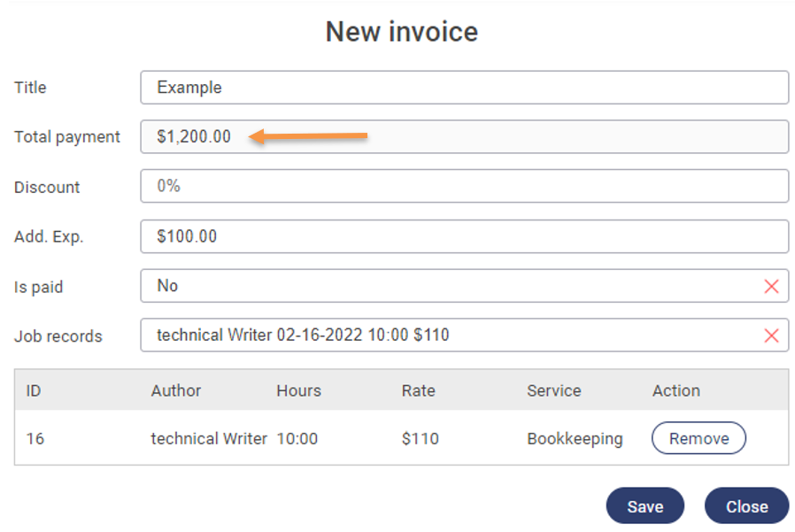The width and height of the screenshot is (795, 532).
Task: Select the Bookkeeping service cell
Action: [x=575, y=438]
